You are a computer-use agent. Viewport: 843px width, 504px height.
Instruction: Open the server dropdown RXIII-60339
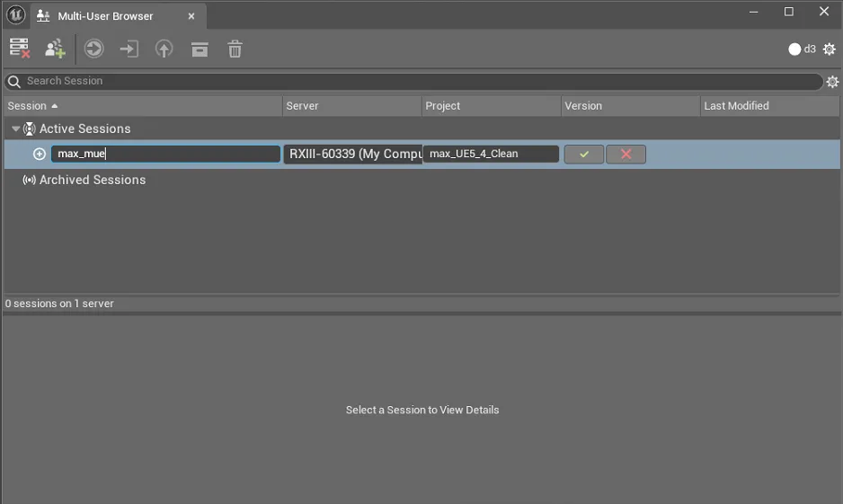coord(353,154)
